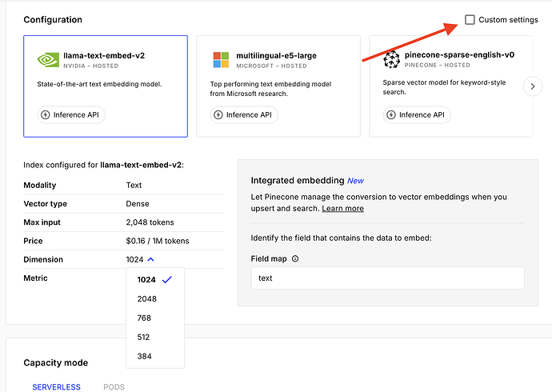This screenshot has height=392, width=552.
Task: Open the PODS capacity tab
Action: (114, 387)
